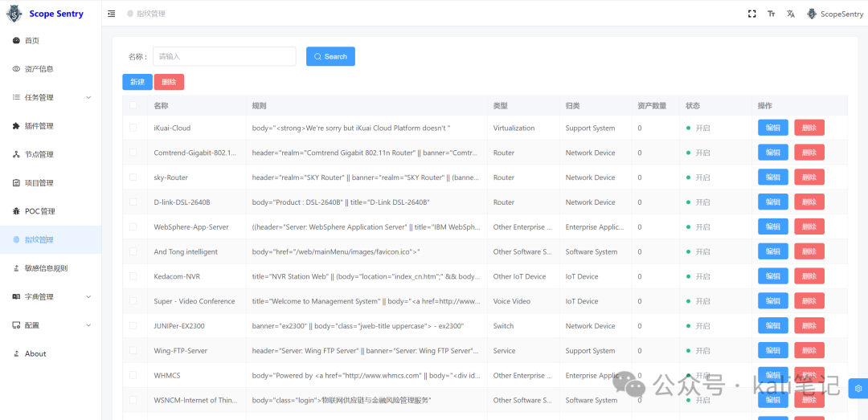Click the node icon beside 节点管理
The height and width of the screenshot is (420, 868).
click(16, 154)
